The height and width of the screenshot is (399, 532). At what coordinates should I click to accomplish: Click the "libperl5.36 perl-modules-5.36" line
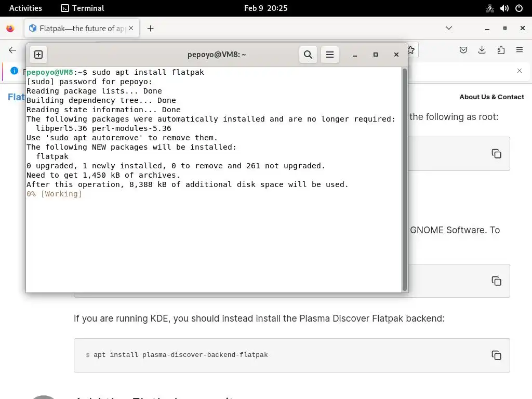click(x=103, y=128)
